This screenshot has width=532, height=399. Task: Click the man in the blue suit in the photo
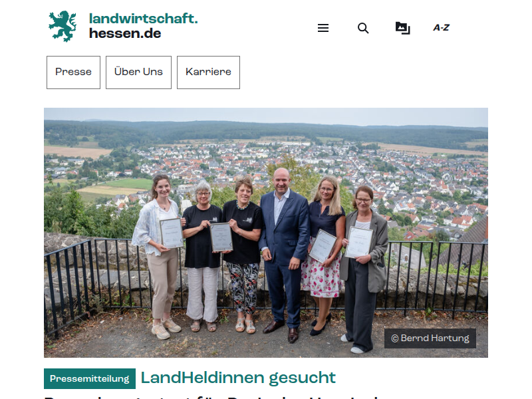285,255
